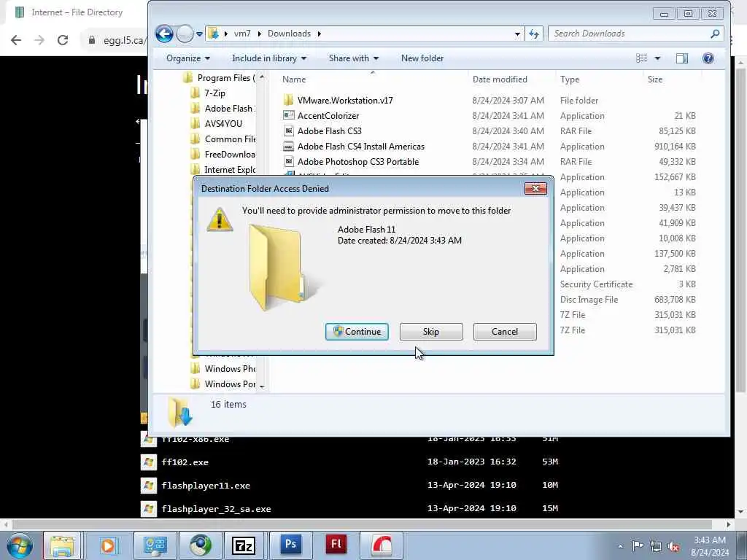Click browser reload icon

coord(63,40)
